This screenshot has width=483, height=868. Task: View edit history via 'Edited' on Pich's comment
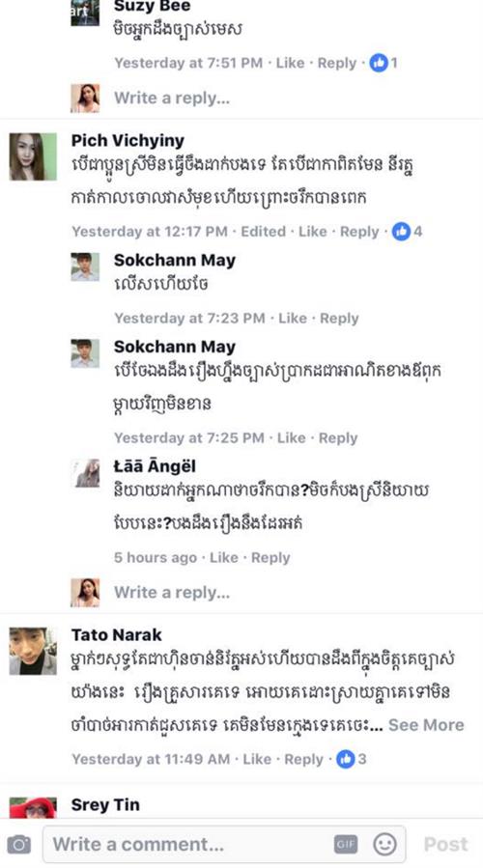(x=263, y=232)
